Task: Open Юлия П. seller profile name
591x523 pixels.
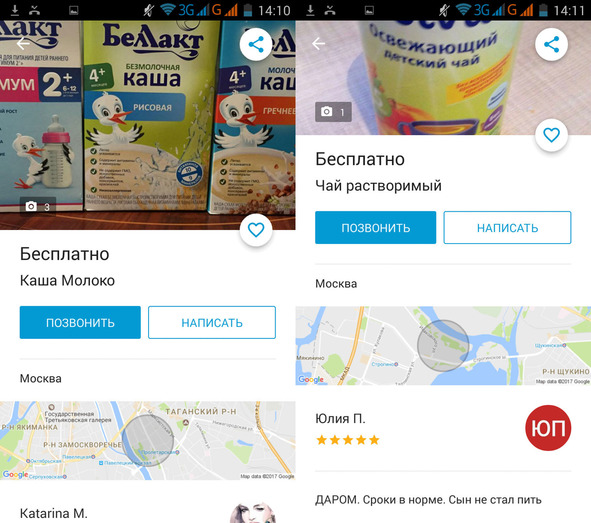Action: pos(340,419)
